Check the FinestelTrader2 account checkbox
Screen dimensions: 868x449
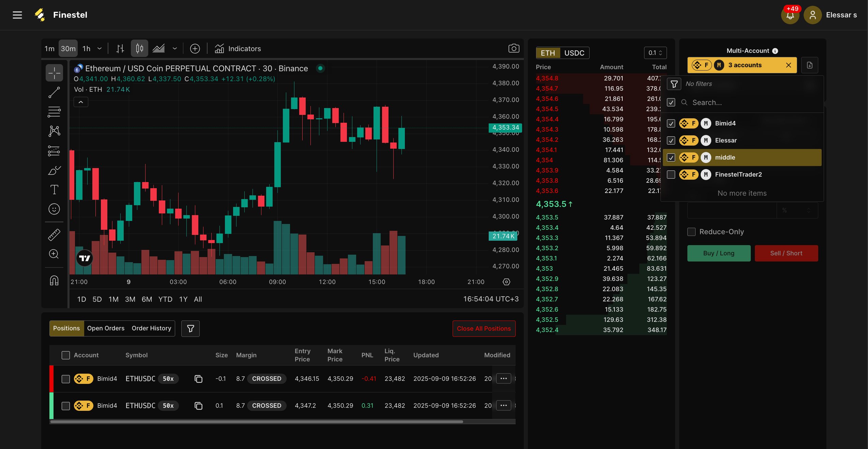tap(671, 175)
